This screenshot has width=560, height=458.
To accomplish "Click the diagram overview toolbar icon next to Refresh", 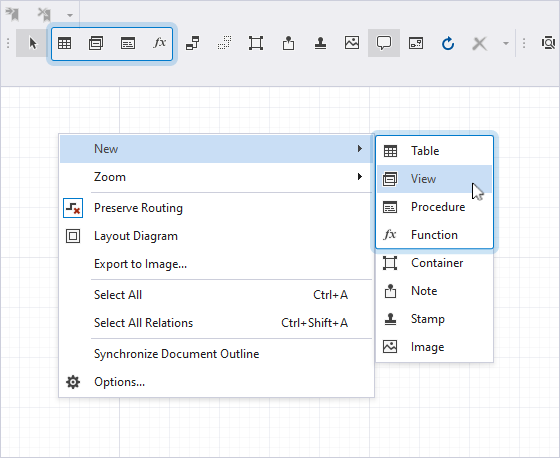I will click(416, 43).
